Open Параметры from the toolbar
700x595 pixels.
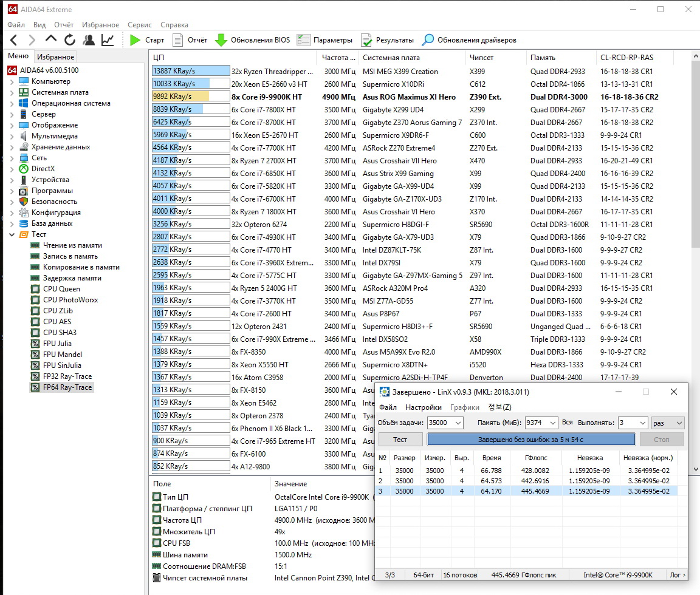pos(324,40)
